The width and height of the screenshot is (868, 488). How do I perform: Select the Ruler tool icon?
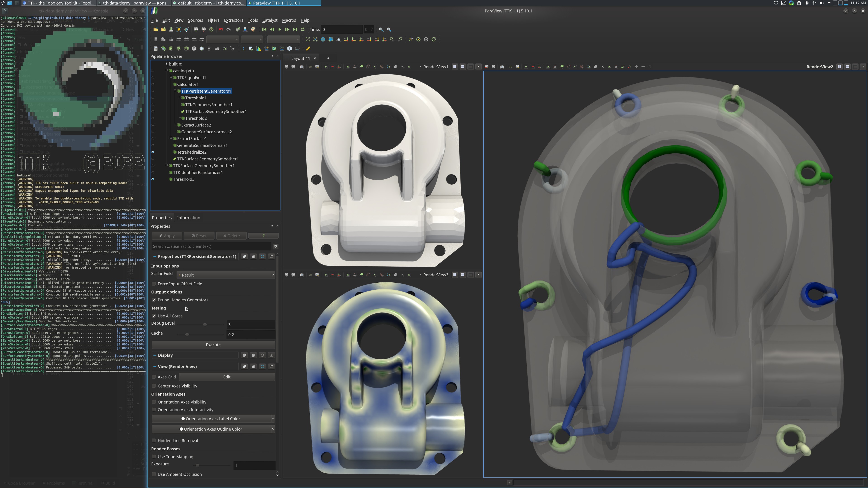tap(308, 49)
